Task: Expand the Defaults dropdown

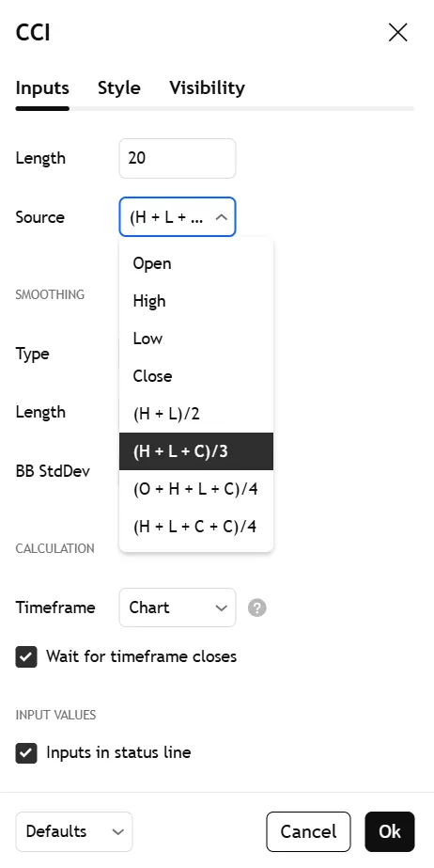Action: [74, 831]
